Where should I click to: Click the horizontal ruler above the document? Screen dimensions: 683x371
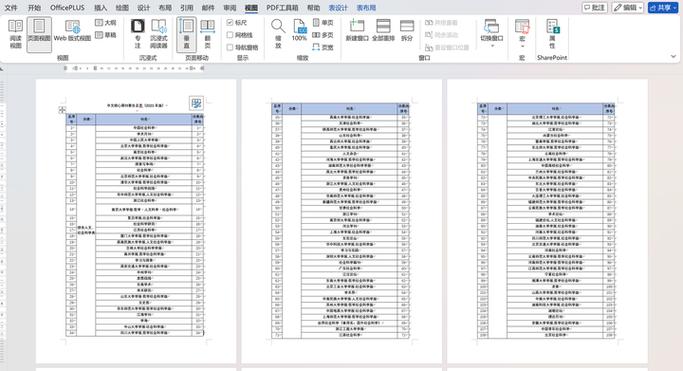(134, 68)
